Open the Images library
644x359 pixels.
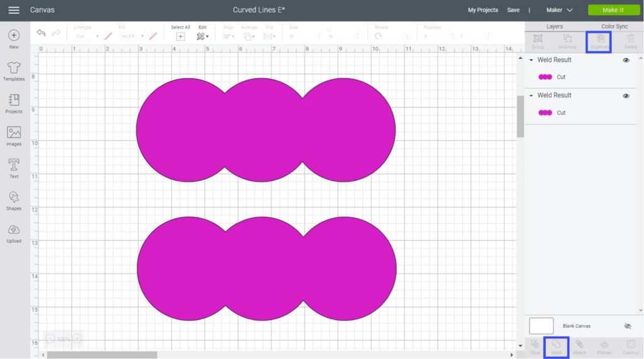point(14,133)
